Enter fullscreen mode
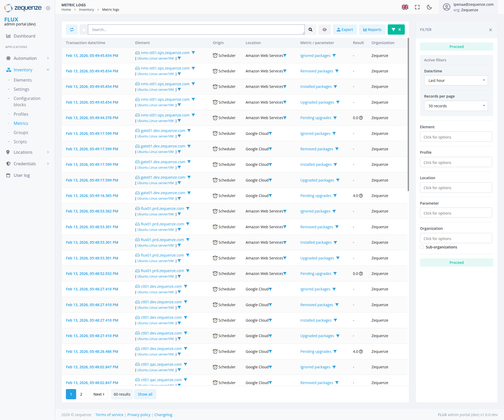504x420 pixels. pos(417,7)
